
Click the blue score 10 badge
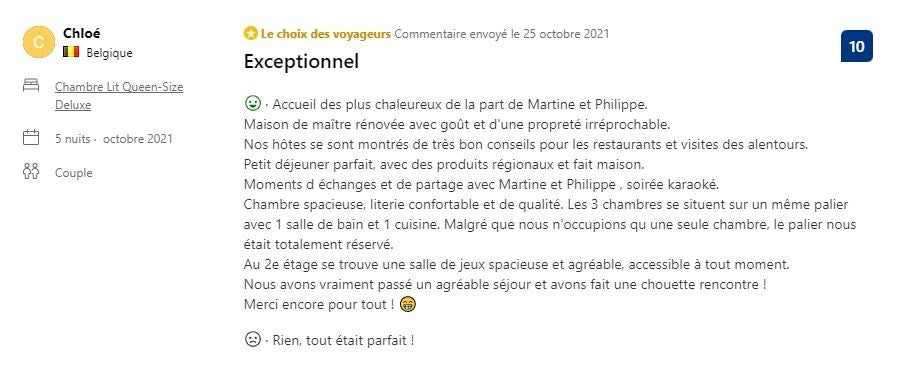coord(856,46)
